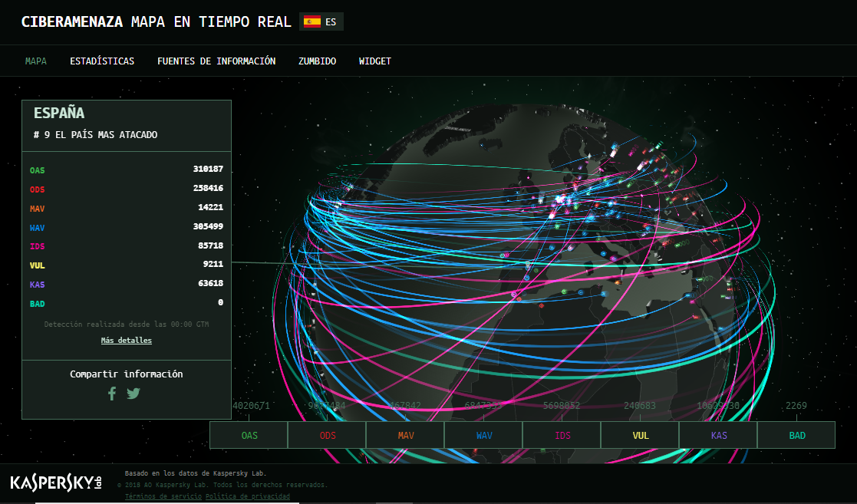Click '# 9 EL PAÍS MAS ATACADO' text
The width and height of the screenshot is (857, 504).
pos(96,134)
